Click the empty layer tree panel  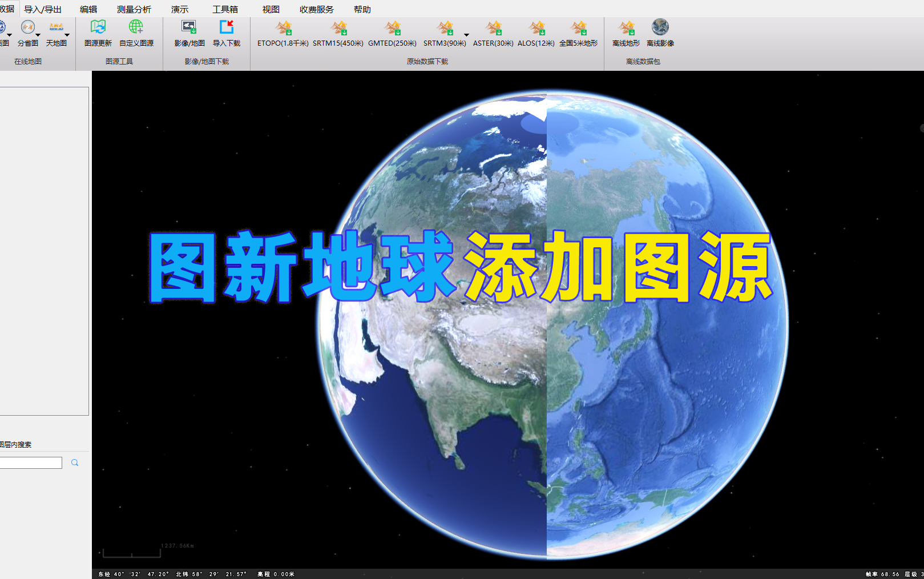pos(44,251)
